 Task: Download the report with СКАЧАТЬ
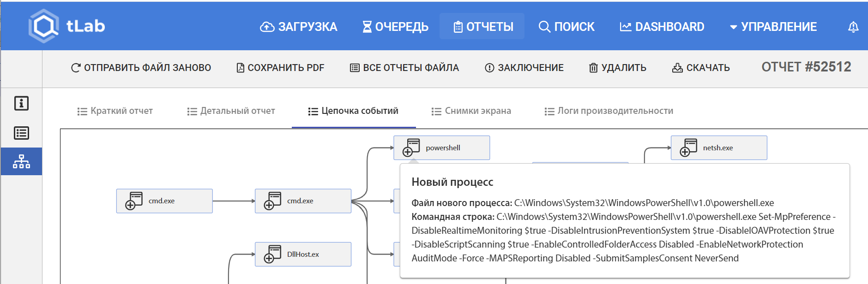tap(701, 68)
